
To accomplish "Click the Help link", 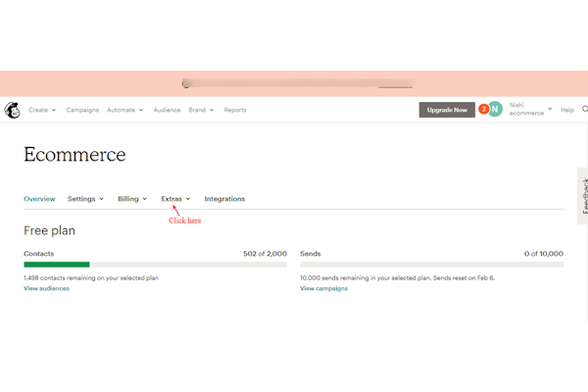I will click(x=566, y=110).
